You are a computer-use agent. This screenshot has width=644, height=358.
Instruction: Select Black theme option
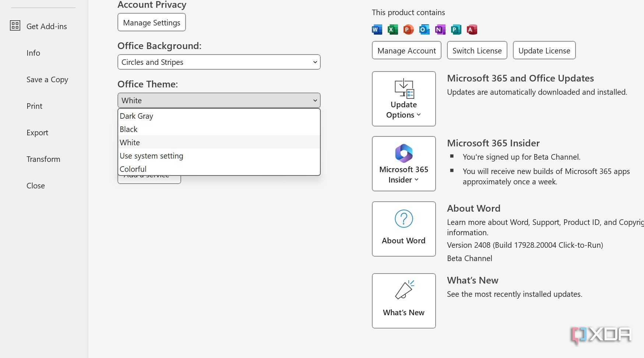(219, 129)
